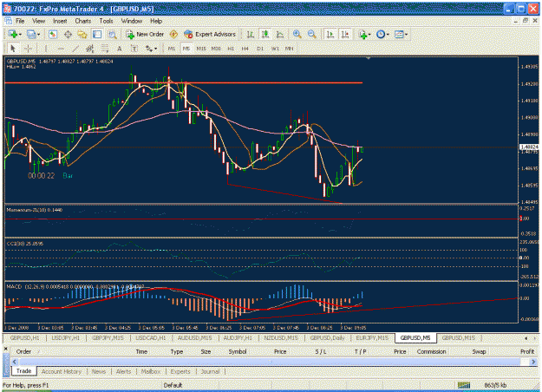Select the crosshair cursor tool
This screenshot has width=542, height=392.
tap(28, 49)
